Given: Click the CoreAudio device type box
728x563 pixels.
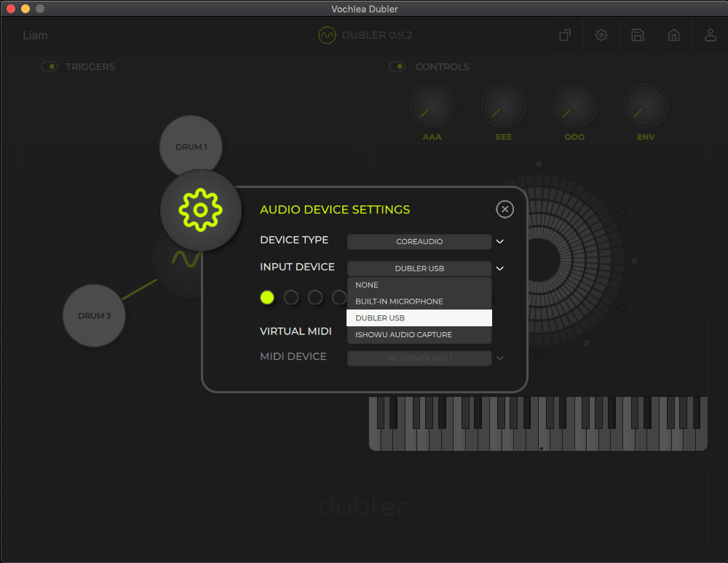Looking at the screenshot, I should [x=419, y=242].
